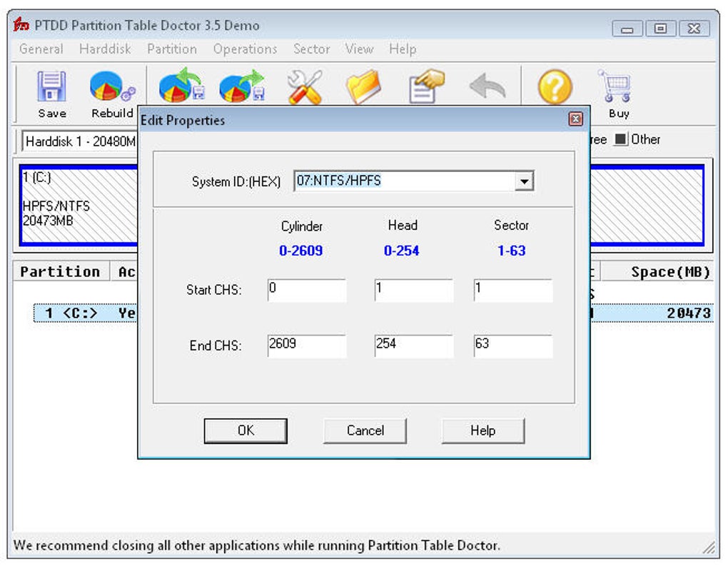
Task: Open the Help menu
Action: pos(403,49)
